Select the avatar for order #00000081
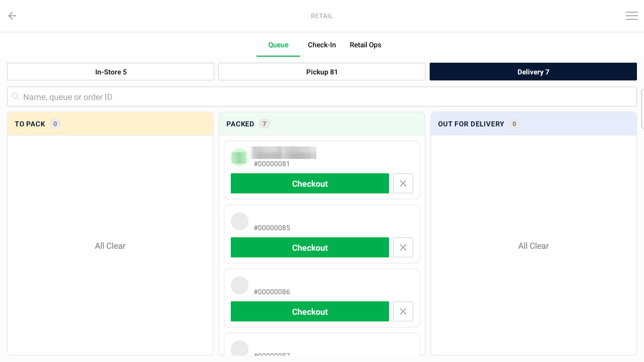This screenshot has height=362, width=644. 239,157
